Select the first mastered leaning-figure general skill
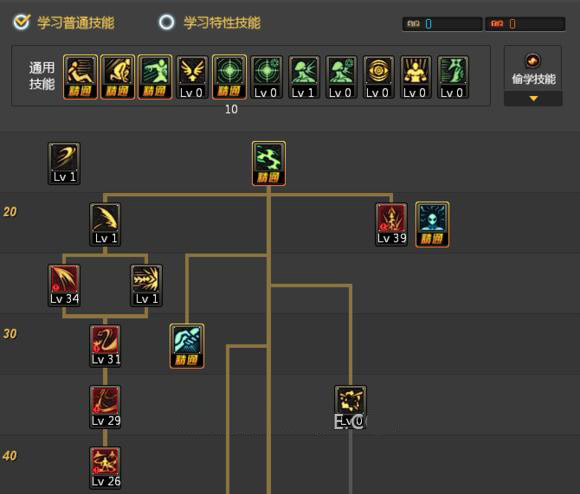Image resolution: width=580 pixels, height=494 pixels. [x=80, y=77]
